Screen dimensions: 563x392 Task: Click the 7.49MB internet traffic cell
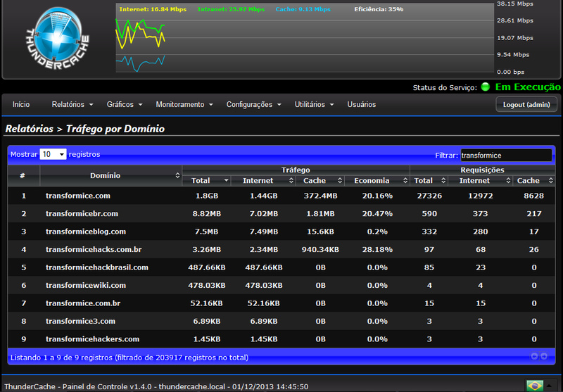click(263, 232)
